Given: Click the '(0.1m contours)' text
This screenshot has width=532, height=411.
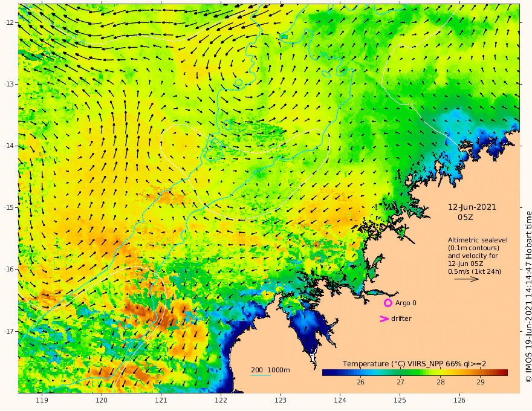Looking at the screenshot, I should click(473, 248).
